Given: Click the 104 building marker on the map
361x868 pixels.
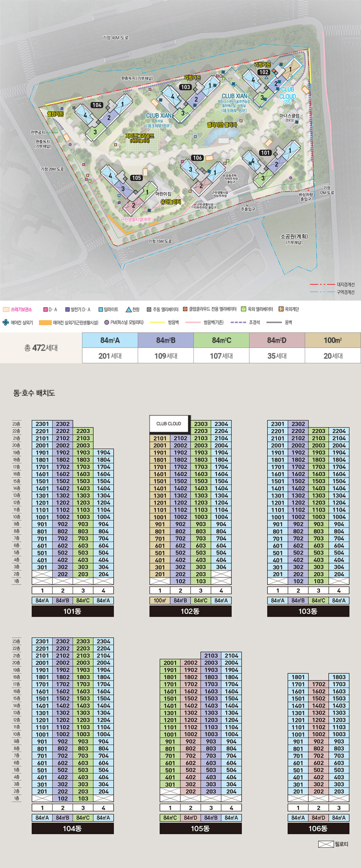Looking at the screenshot, I should pos(97,105).
